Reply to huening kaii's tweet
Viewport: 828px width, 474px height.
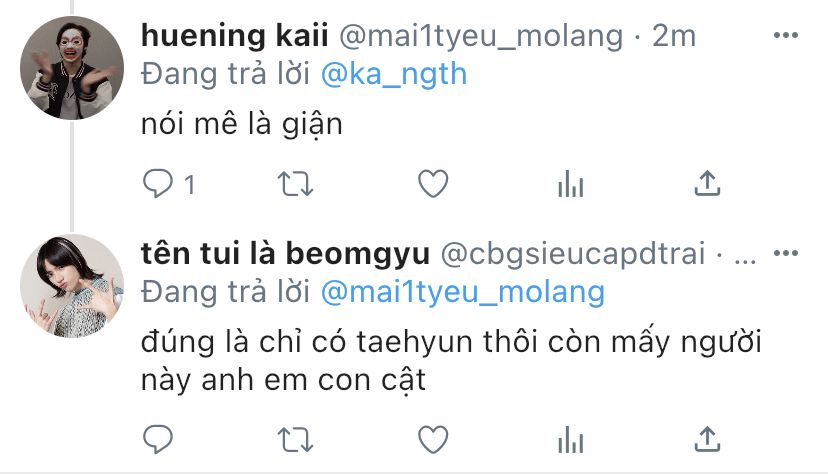pos(158,184)
